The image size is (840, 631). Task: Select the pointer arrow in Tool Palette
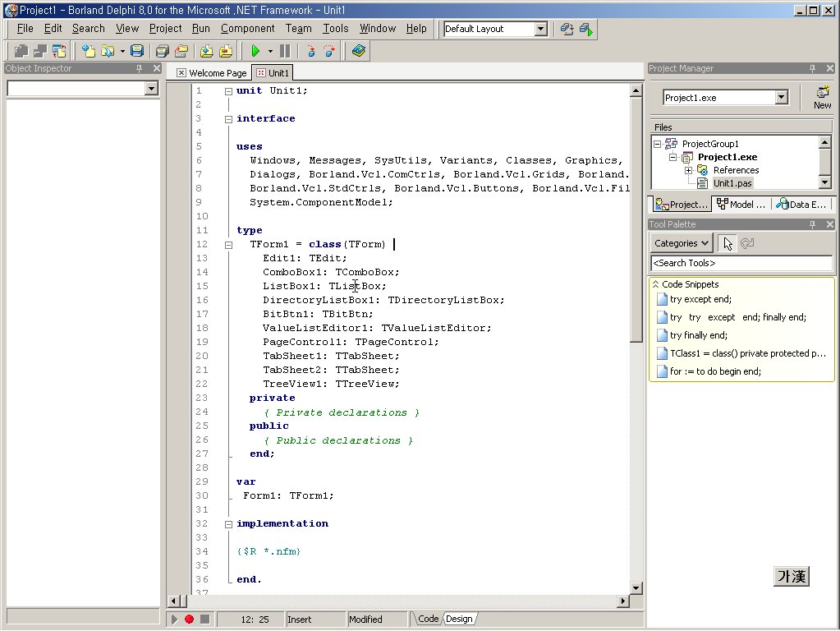pyautogui.click(x=727, y=243)
